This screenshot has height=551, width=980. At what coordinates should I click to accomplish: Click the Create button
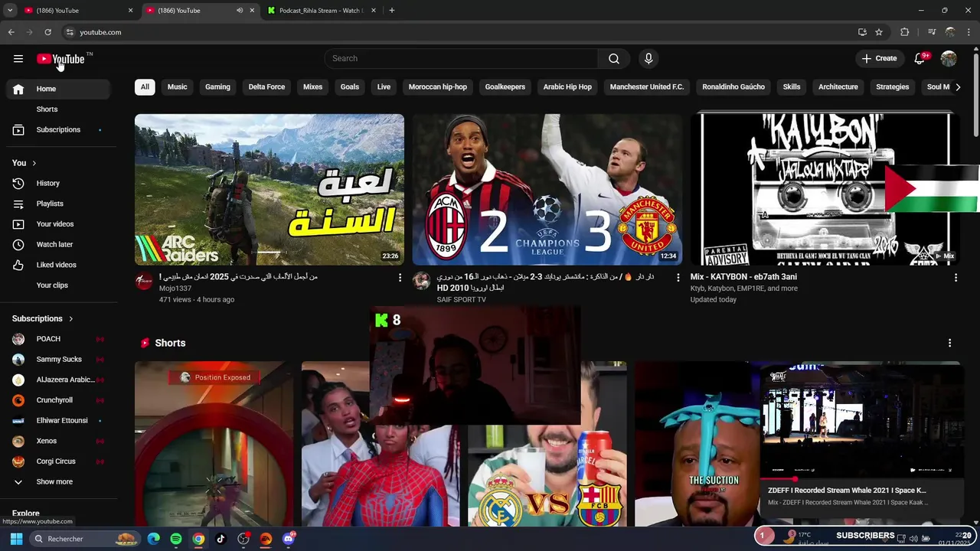[879, 58]
